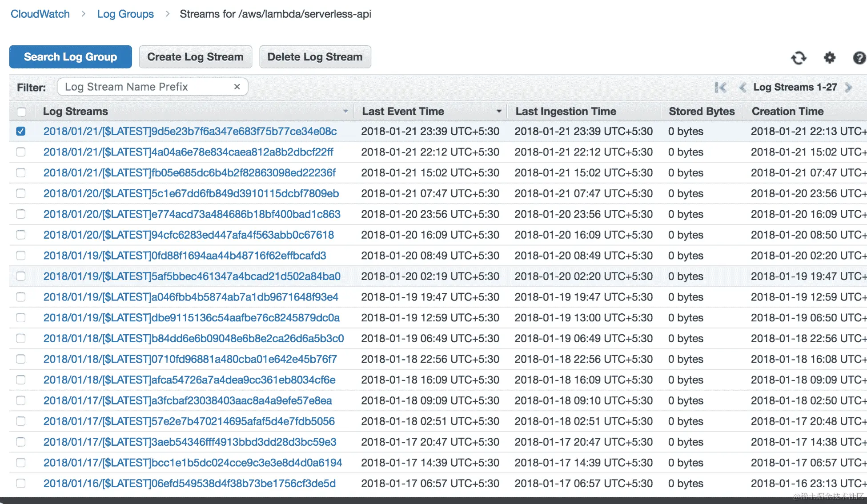Open the settings gear icon
The width and height of the screenshot is (867, 504).
[829, 58]
